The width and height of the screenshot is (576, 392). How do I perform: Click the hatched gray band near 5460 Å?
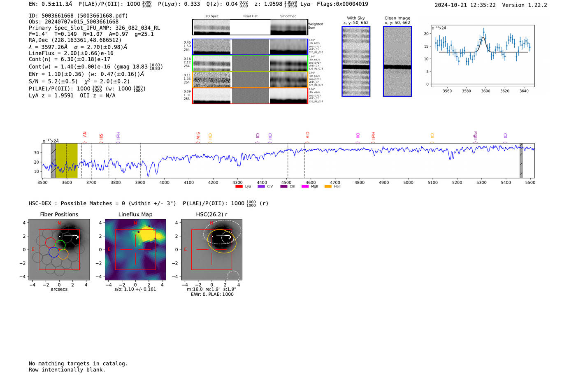(x=521, y=161)
